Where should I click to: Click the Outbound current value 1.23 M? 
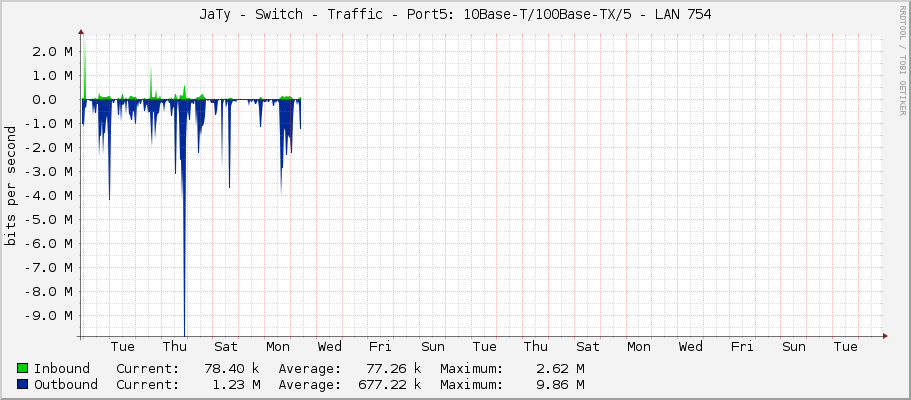pos(237,384)
